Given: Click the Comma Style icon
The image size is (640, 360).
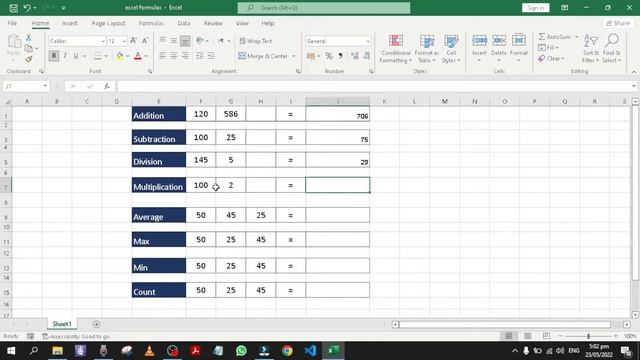Looking at the screenshot, I should [x=340, y=56].
